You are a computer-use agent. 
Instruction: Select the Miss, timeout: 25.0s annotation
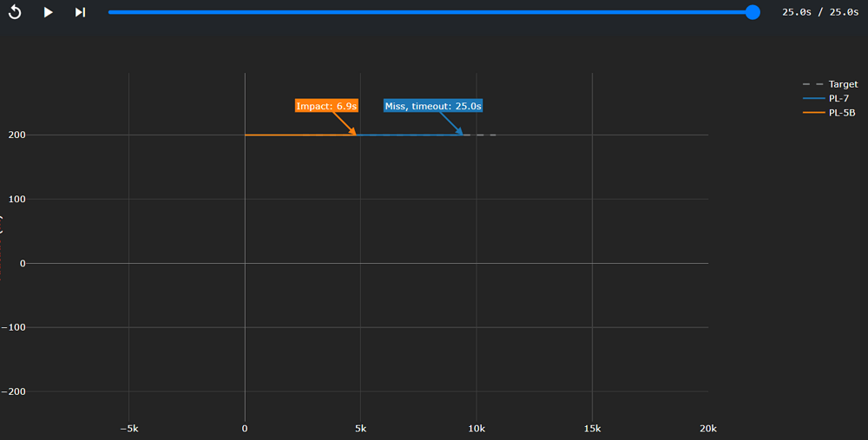(x=432, y=106)
